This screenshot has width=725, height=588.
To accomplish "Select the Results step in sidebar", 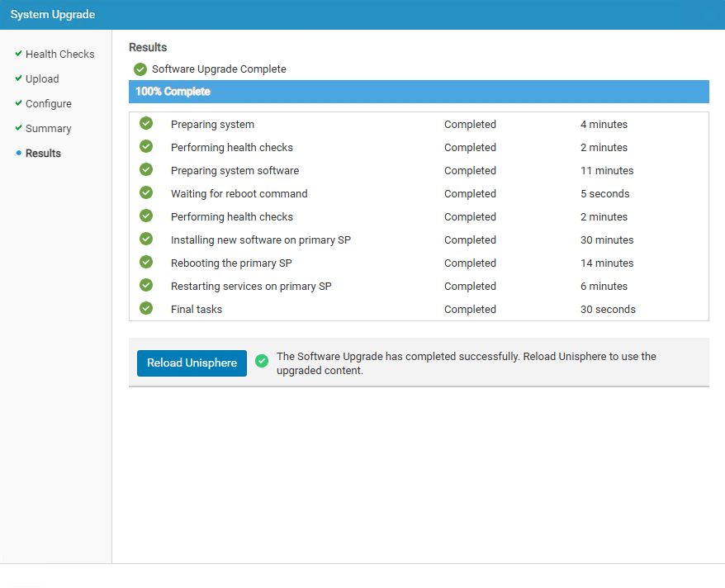I will pyautogui.click(x=43, y=153).
